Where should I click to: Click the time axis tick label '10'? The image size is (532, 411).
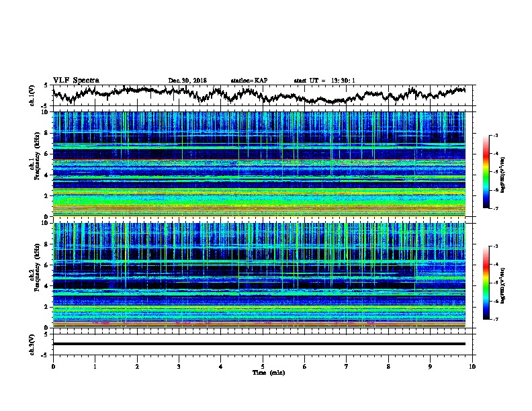tap(472, 367)
